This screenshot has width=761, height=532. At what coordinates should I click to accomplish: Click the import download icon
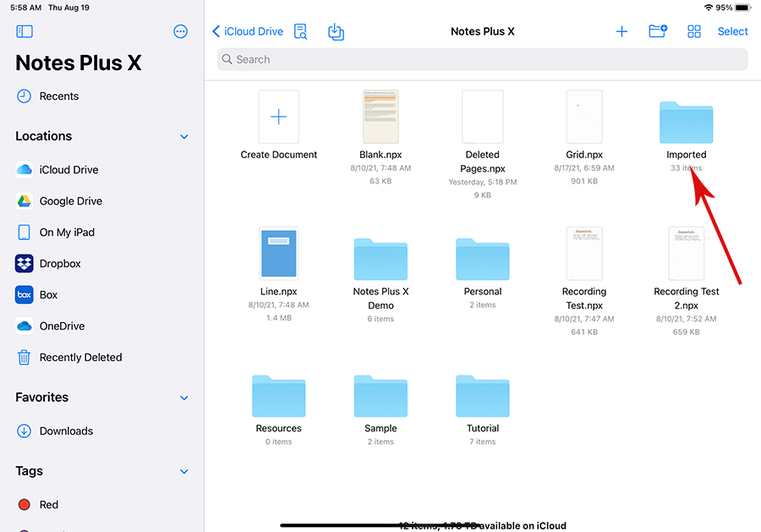(336, 31)
